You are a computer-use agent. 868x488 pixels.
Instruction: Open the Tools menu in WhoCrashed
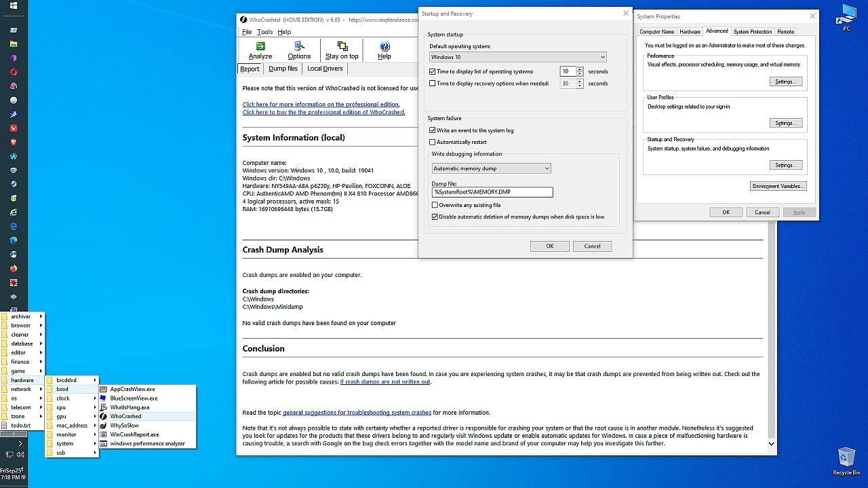click(265, 32)
